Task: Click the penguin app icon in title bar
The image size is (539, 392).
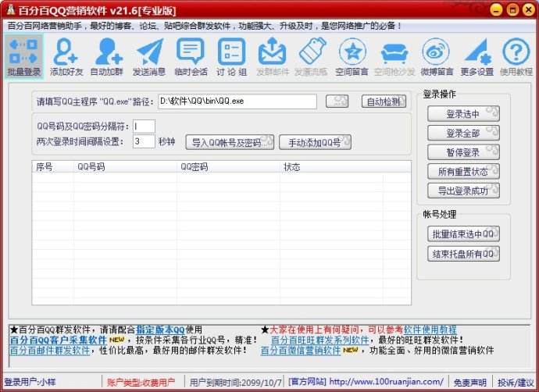Action: pos(10,10)
